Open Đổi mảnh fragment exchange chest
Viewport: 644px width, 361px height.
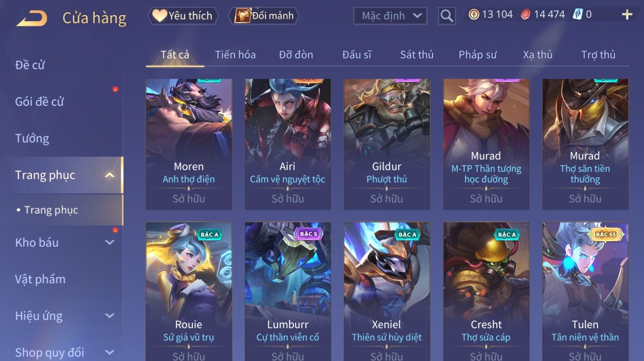point(264,16)
